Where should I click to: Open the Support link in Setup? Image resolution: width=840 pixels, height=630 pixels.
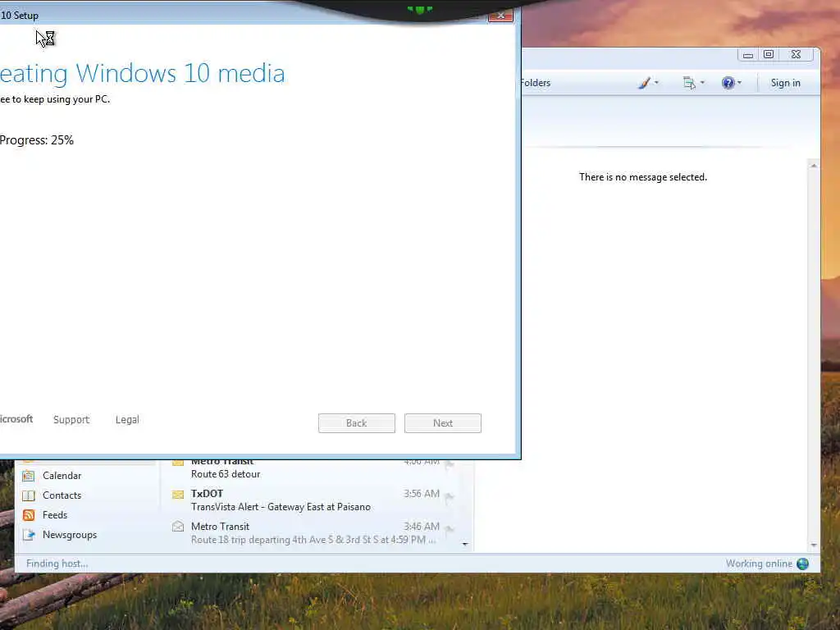[x=71, y=419]
